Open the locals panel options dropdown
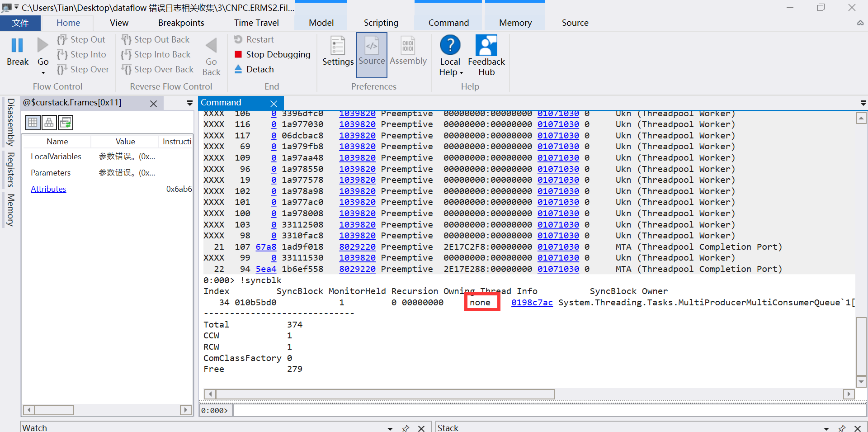The image size is (868, 432). pos(190,104)
